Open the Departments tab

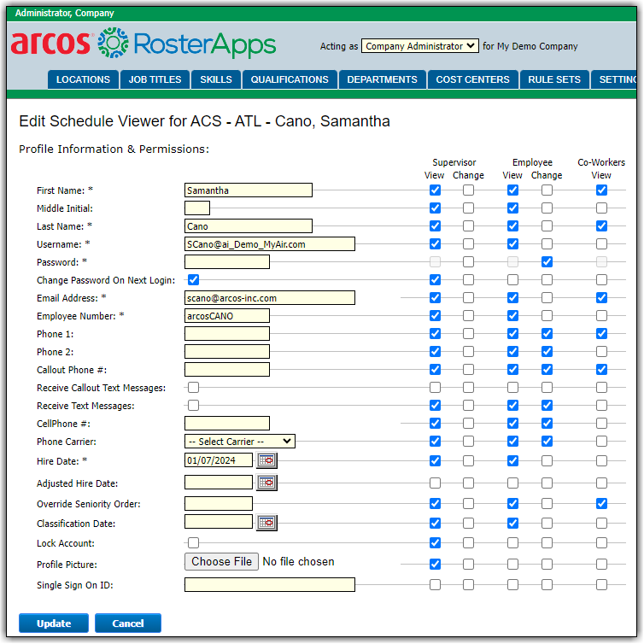pyautogui.click(x=382, y=79)
